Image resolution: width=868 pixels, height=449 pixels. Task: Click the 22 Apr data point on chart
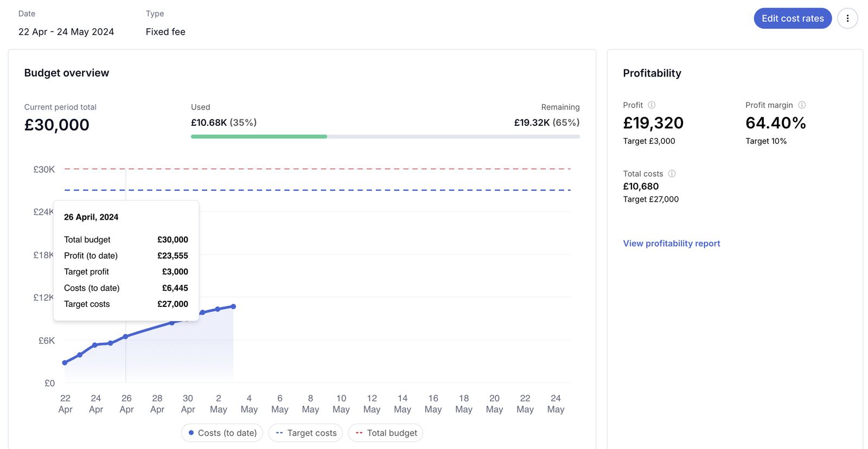(65, 363)
